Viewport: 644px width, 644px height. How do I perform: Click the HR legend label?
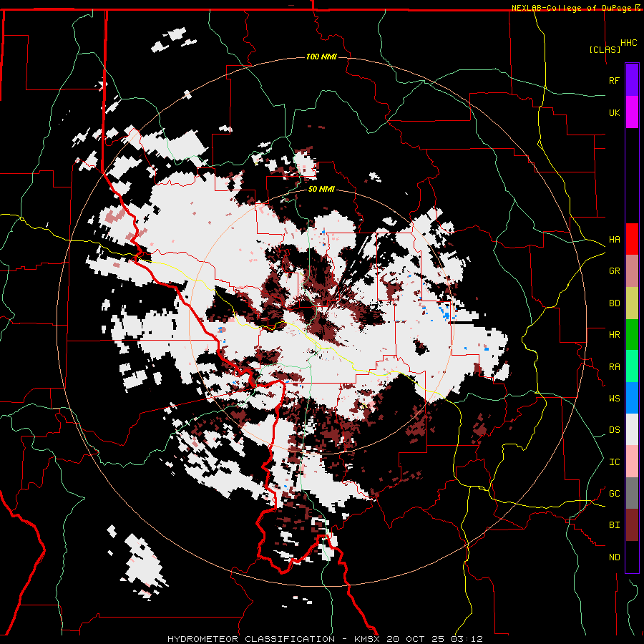pyautogui.click(x=614, y=335)
